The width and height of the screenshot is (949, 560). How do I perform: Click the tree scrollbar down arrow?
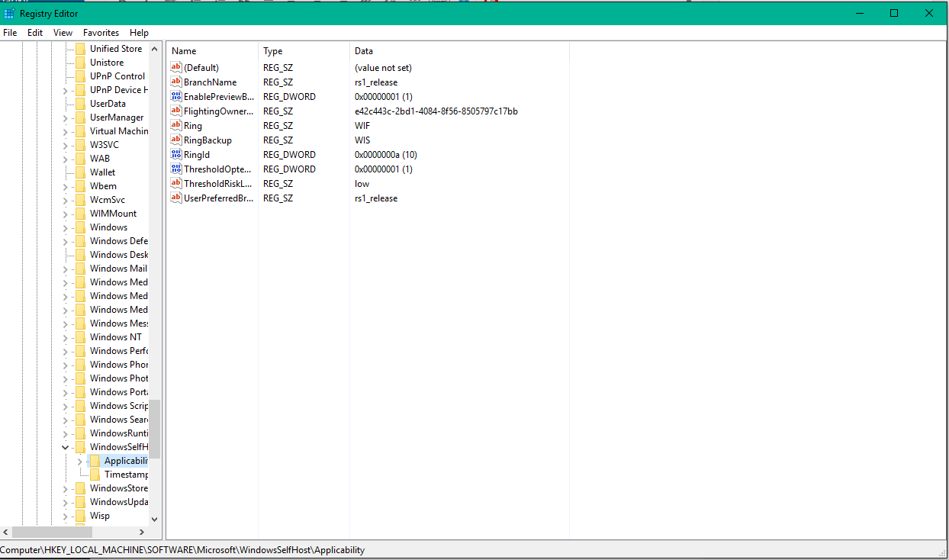coord(155,519)
